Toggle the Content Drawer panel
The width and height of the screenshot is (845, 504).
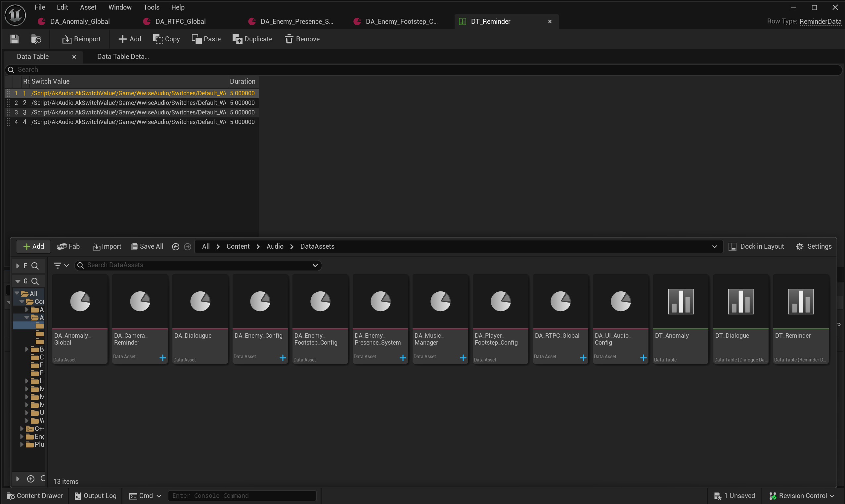[35, 496]
